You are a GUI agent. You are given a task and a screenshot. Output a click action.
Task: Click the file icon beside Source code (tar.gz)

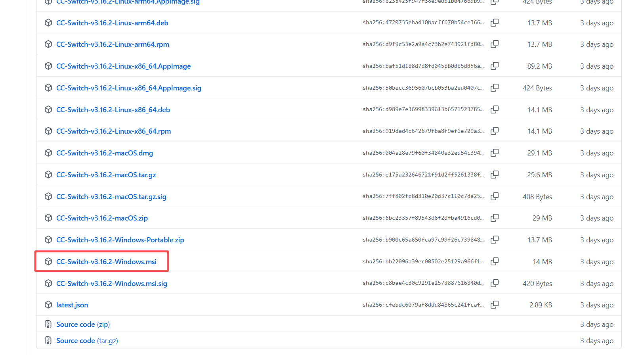48,341
